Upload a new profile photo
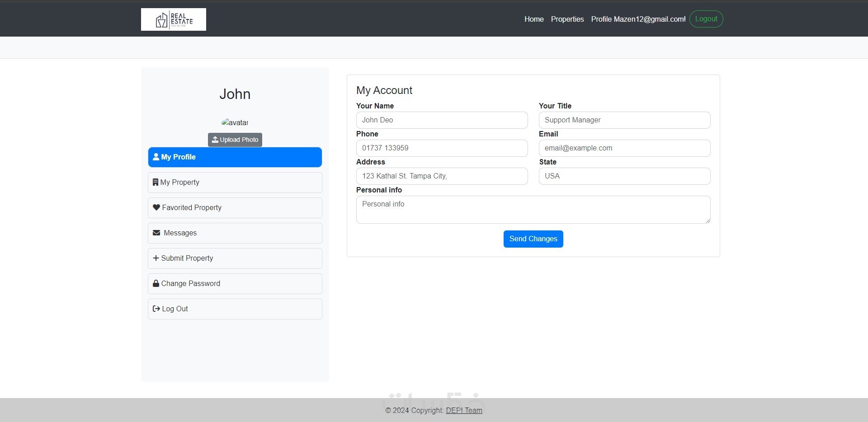The image size is (868, 422). (x=235, y=140)
